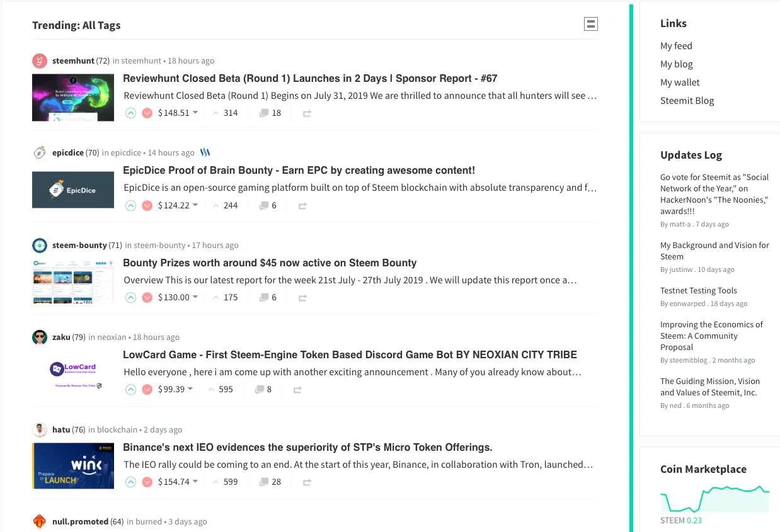Click the hatu avatar icon
Viewport: 780px width, 532px height.
(40, 429)
